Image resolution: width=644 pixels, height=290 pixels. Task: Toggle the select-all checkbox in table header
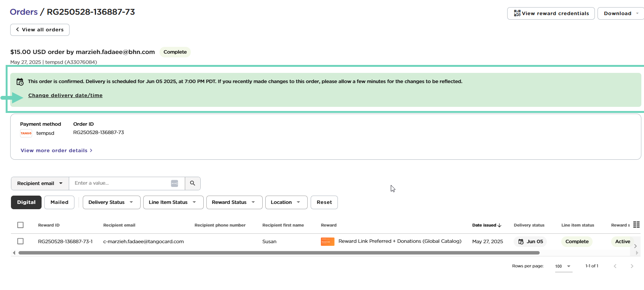pos(20,225)
